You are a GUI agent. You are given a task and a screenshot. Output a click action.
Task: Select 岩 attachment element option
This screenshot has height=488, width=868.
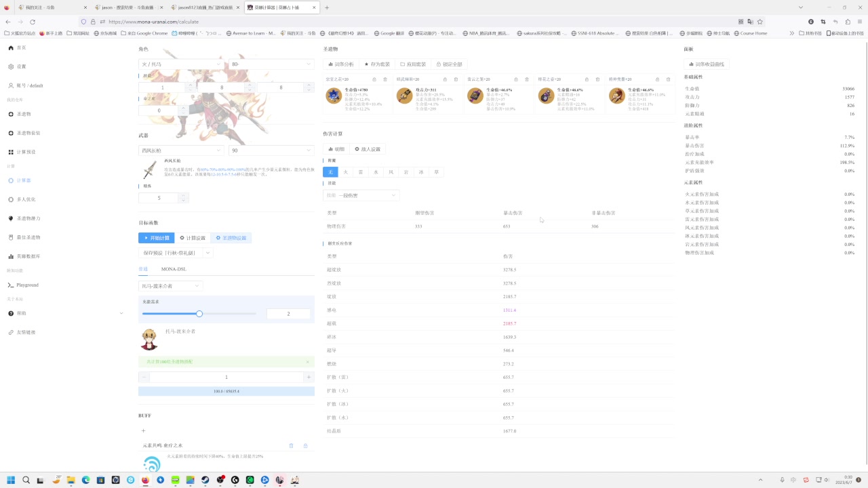pyautogui.click(x=406, y=172)
